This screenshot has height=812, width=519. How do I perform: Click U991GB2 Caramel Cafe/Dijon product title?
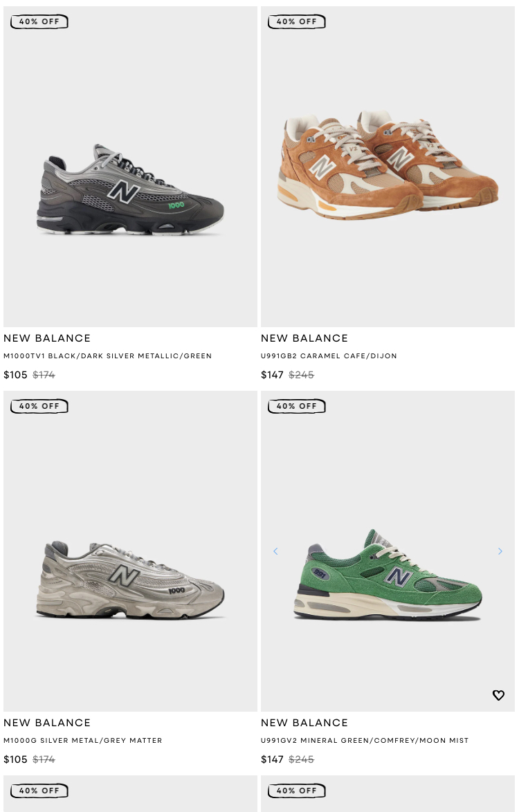pyautogui.click(x=329, y=356)
